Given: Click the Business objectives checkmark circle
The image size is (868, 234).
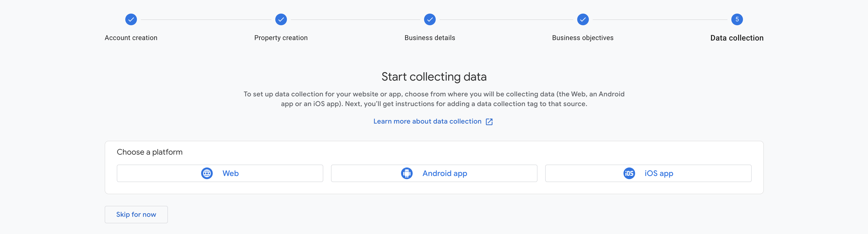Looking at the screenshot, I should click(x=583, y=20).
